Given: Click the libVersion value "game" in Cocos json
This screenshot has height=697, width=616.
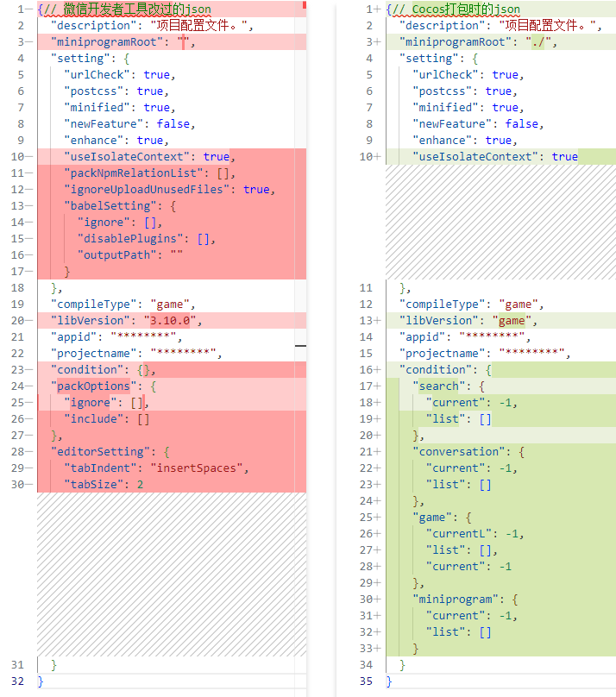Looking at the screenshot, I should pyautogui.click(x=512, y=321).
